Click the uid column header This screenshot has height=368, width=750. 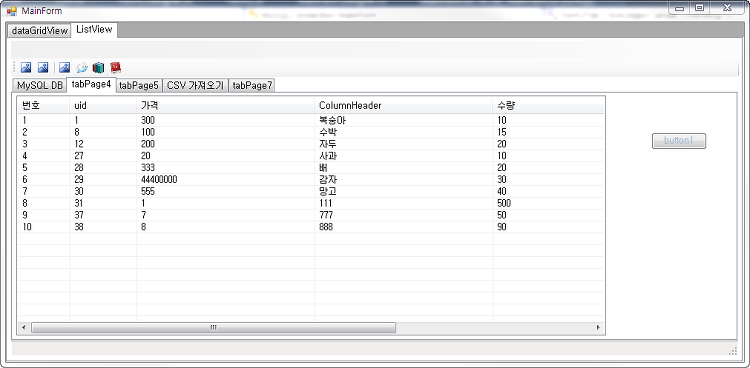click(x=103, y=106)
